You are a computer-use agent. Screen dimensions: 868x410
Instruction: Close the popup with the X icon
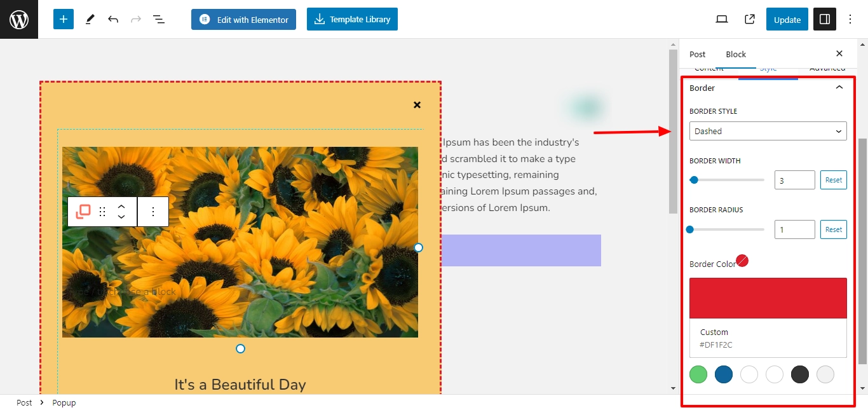(417, 105)
